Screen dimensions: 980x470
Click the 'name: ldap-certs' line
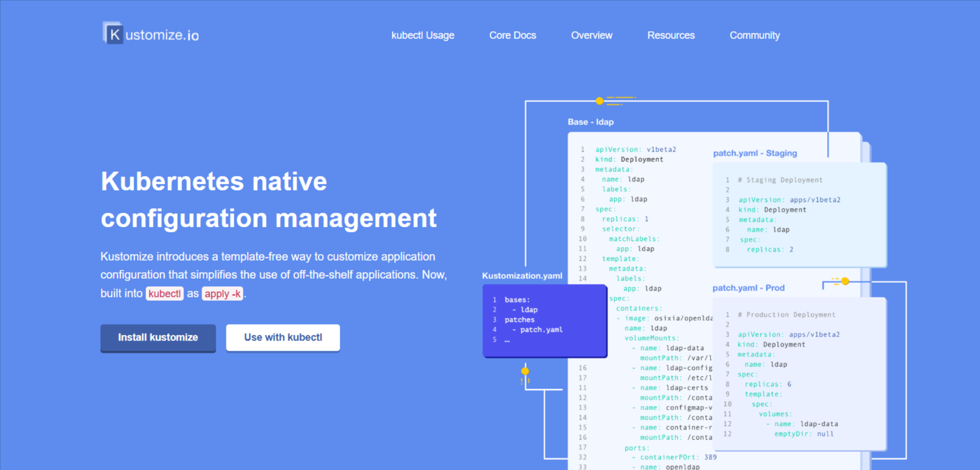(x=670, y=388)
